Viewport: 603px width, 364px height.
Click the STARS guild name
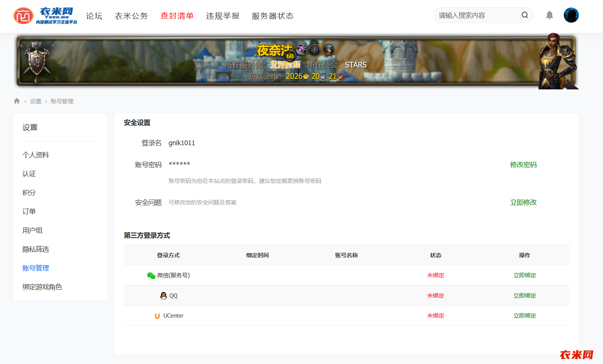point(356,65)
